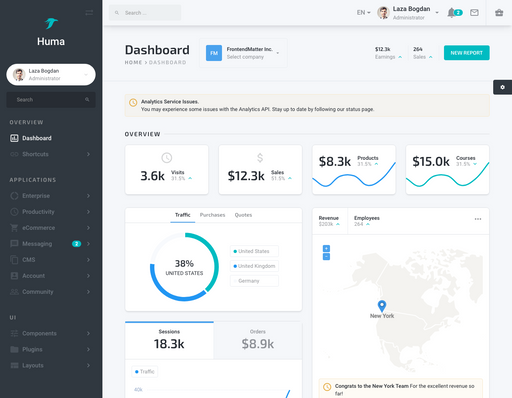Open the mail envelope icon
This screenshot has width=512, height=398.
pos(474,13)
